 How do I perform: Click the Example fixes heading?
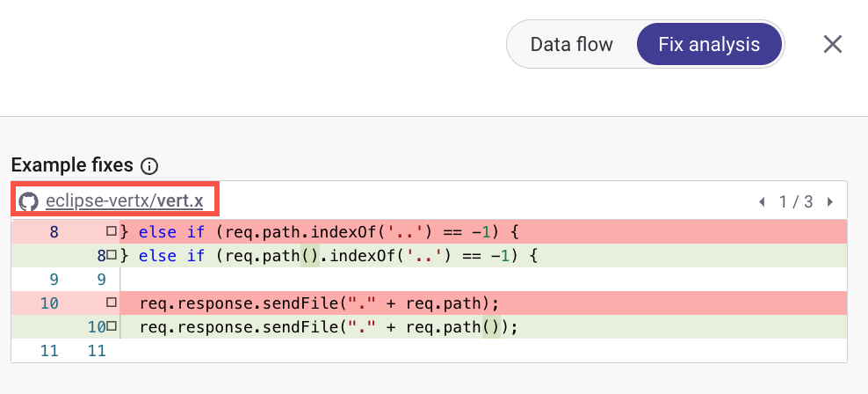(x=72, y=165)
